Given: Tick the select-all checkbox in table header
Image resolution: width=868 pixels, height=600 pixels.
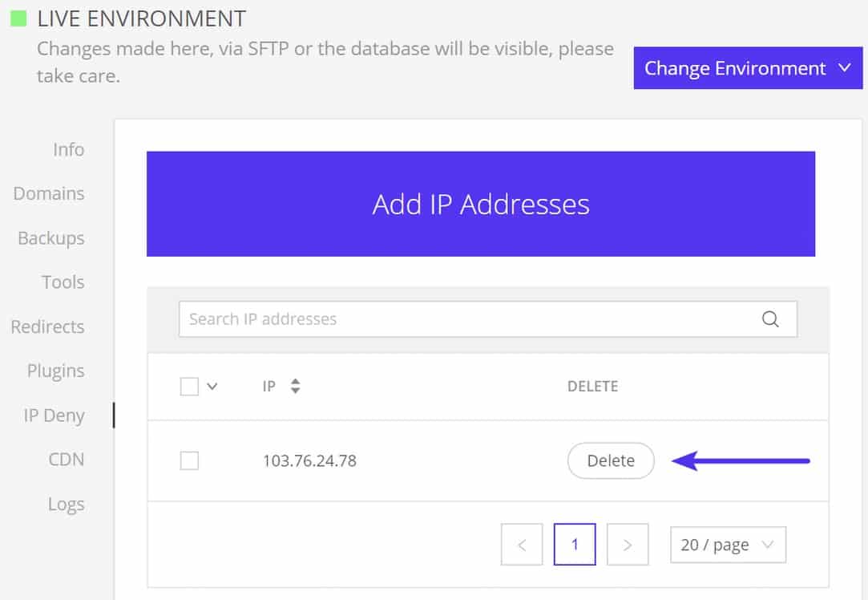Looking at the screenshot, I should [x=189, y=386].
